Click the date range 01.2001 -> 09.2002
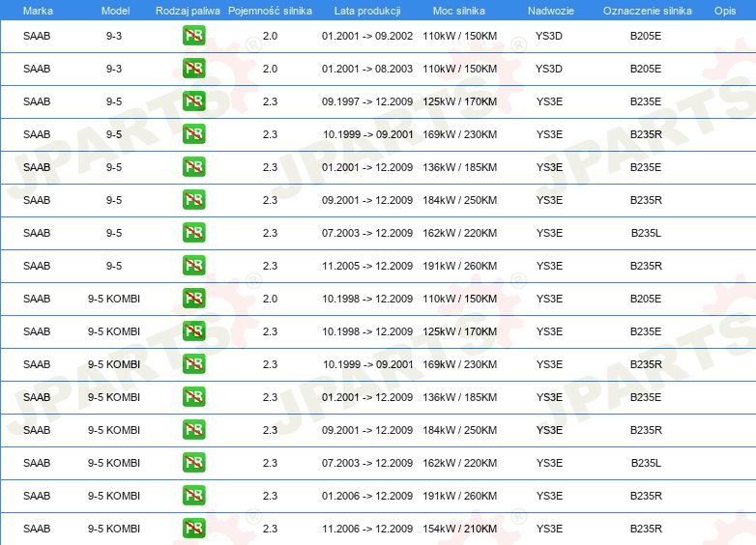Screen dimensions: 756x545 [x=367, y=36]
